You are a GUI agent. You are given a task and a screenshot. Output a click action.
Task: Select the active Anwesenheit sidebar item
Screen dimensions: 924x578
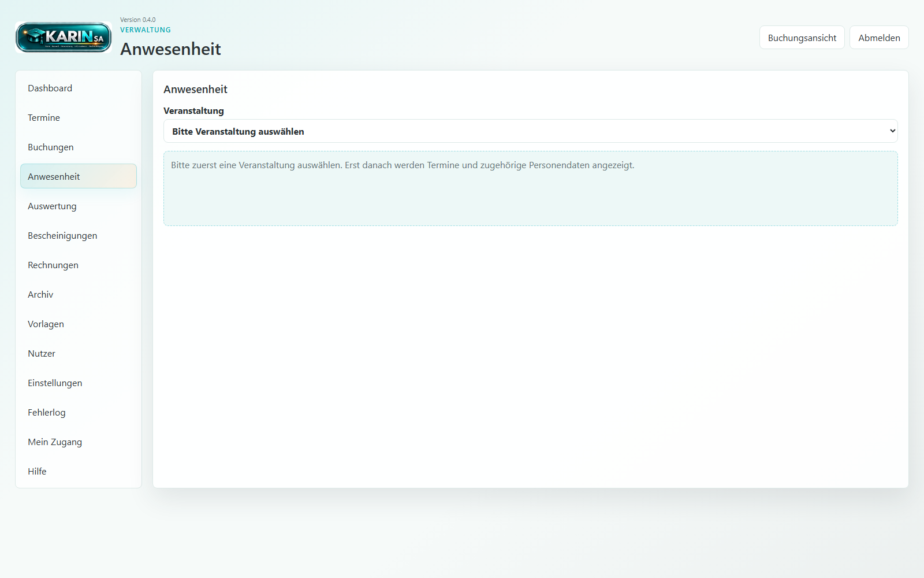tap(79, 176)
